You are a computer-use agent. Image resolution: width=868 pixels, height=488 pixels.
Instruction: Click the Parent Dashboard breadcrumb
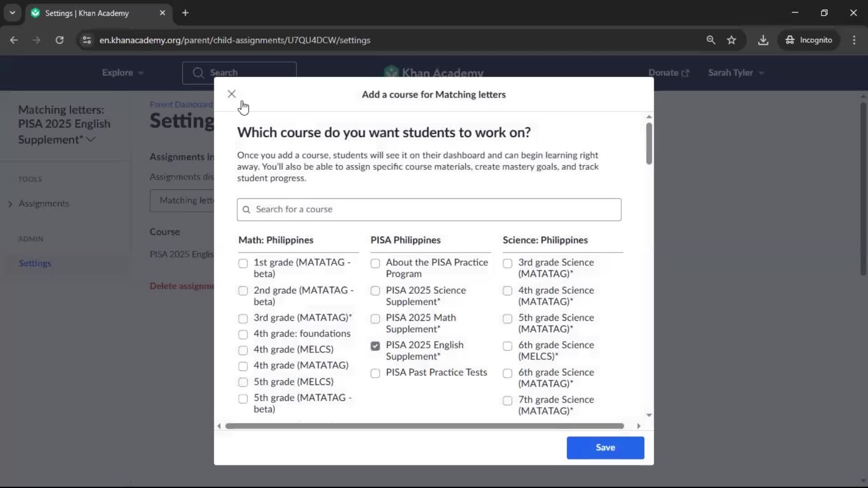click(x=181, y=104)
